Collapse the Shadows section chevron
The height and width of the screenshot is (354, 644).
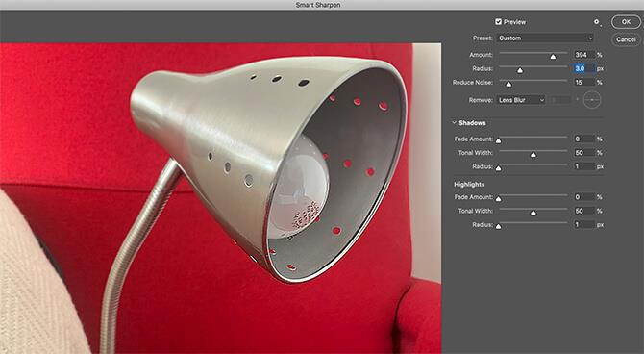click(x=454, y=122)
